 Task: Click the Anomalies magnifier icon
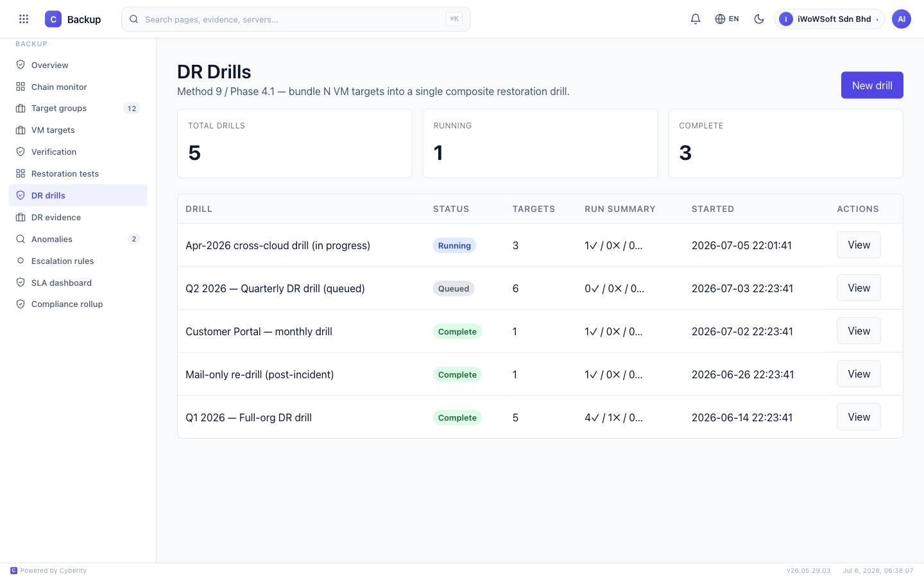(x=21, y=239)
